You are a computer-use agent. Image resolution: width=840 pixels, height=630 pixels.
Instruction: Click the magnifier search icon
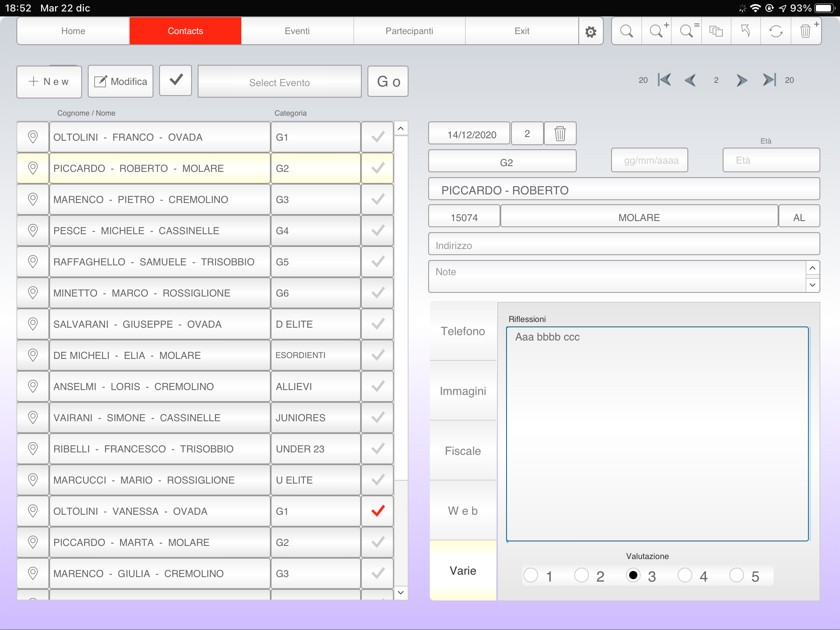[626, 31]
